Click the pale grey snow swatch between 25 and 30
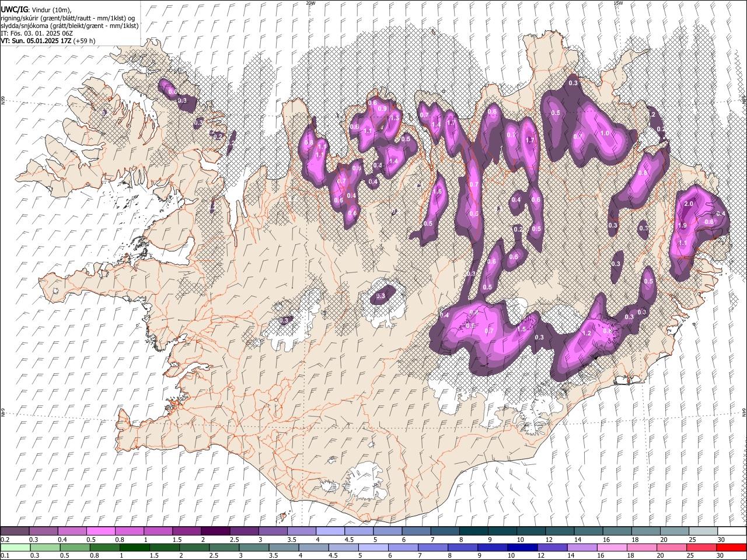 click(703, 531)
